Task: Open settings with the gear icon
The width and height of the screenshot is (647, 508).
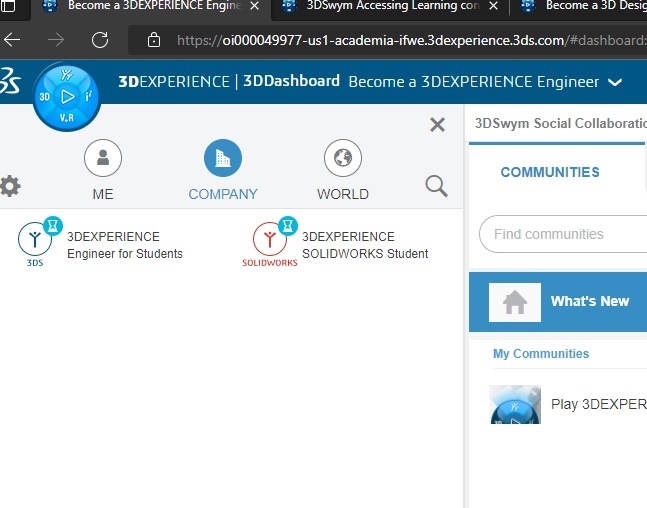Action: (x=10, y=186)
